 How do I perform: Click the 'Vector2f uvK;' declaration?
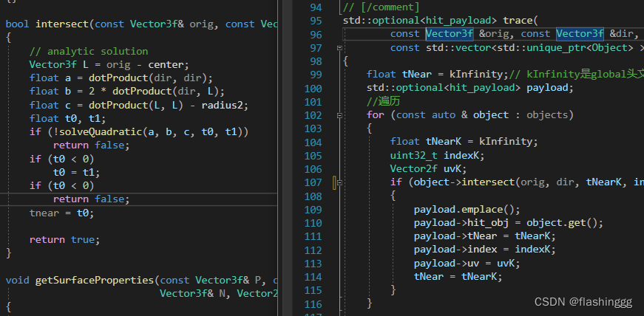coord(428,169)
